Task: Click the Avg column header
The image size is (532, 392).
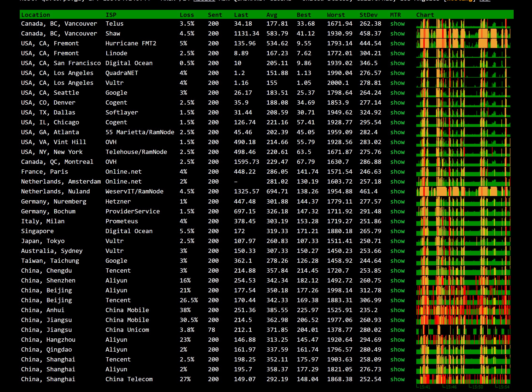Action: 272,15
